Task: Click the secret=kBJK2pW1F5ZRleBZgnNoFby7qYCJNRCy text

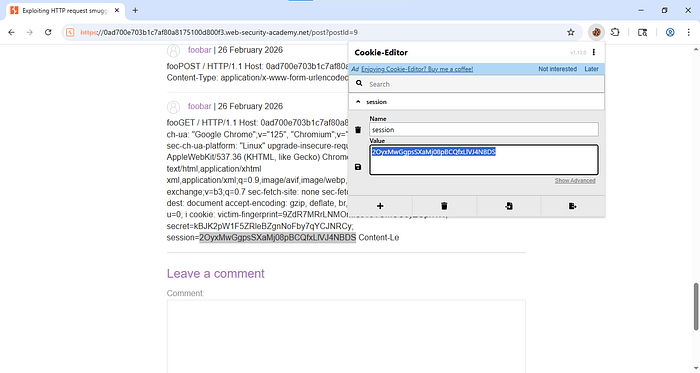Action: pos(260,226)
